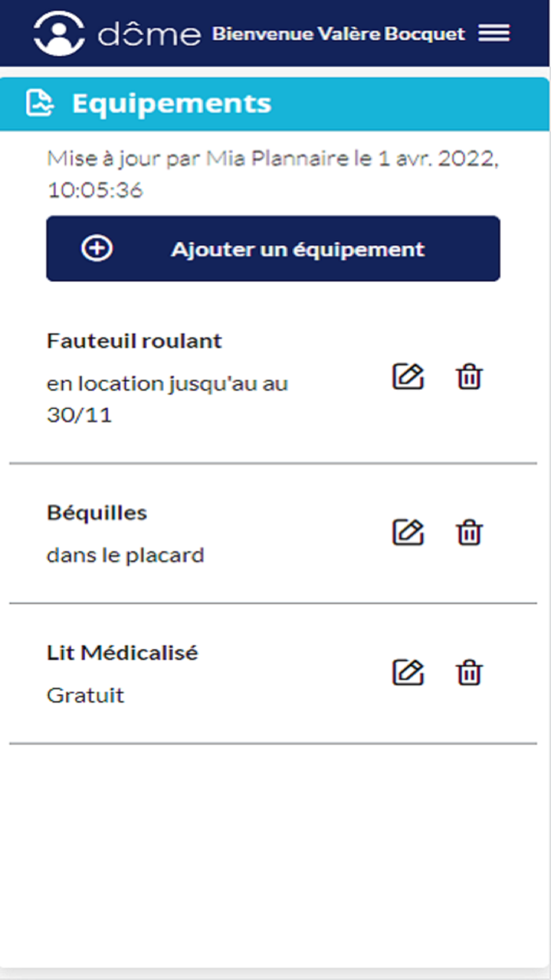Edit the Fauteuil roulant equipment
The width and height of the screenshot is (551, 980).
point(408,377)
